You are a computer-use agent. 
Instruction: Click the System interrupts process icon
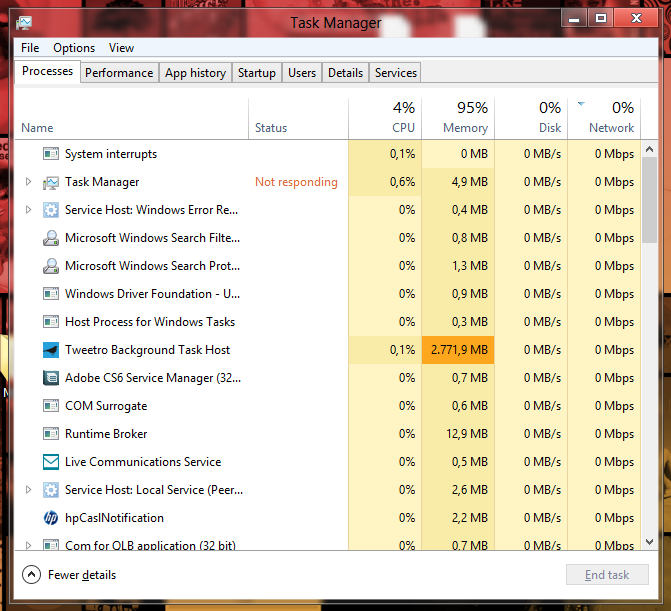(x=51, y=154)
